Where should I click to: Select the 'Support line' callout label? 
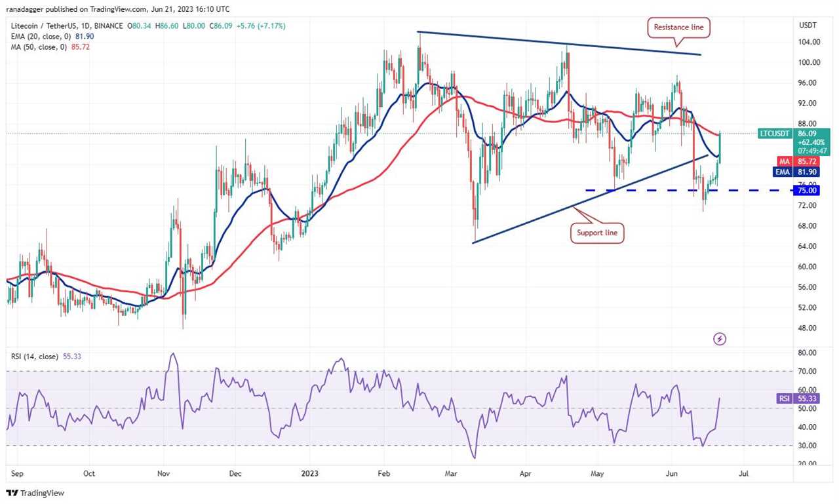[596, 233]
